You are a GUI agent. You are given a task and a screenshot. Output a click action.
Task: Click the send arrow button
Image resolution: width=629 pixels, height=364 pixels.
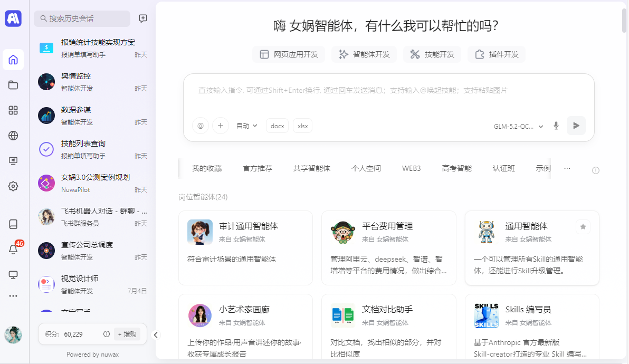(576, 126)
